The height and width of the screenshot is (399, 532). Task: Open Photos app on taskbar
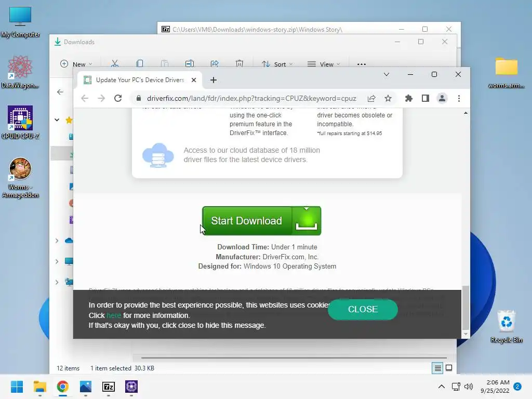pos(86,387)
